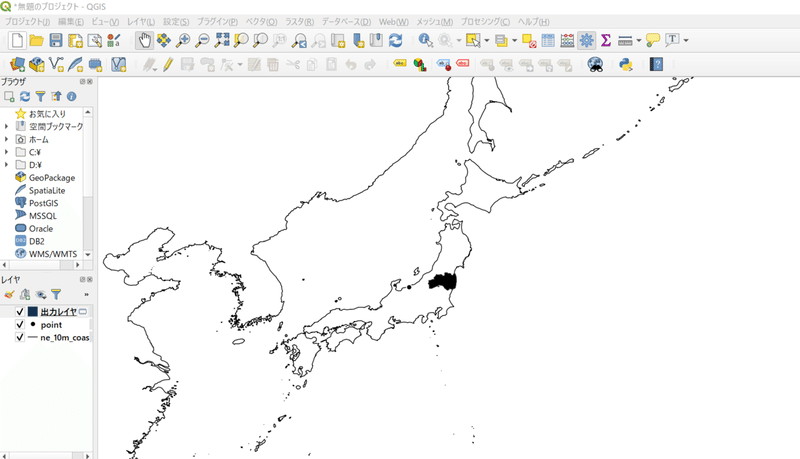Open the Data Source Manager icon
Image resolution: width=800 pixels, height=459 pixels.
[17, 65]
